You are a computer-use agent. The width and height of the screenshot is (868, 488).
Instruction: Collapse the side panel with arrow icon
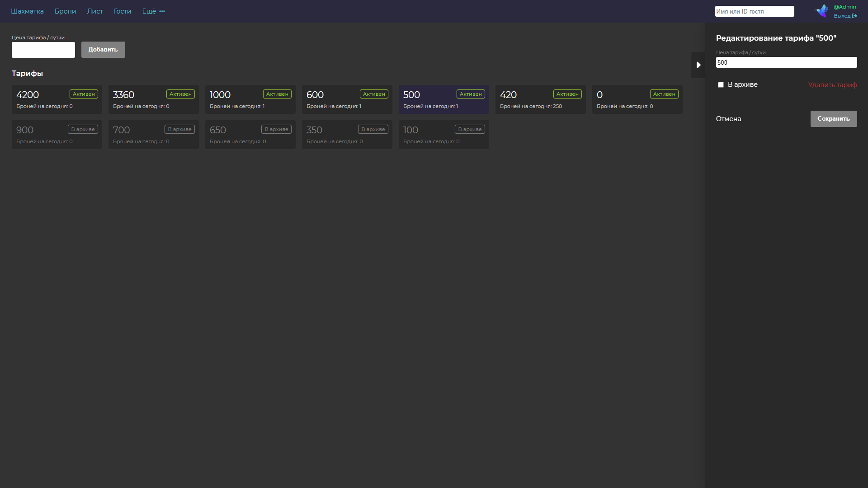coord(698,65)
